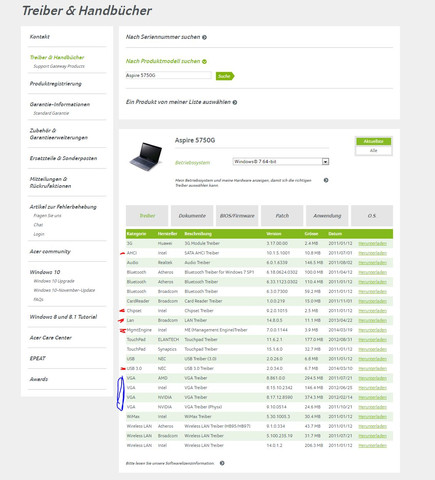
Task: Click the Version column header
Action: click(x=274, y=234)
